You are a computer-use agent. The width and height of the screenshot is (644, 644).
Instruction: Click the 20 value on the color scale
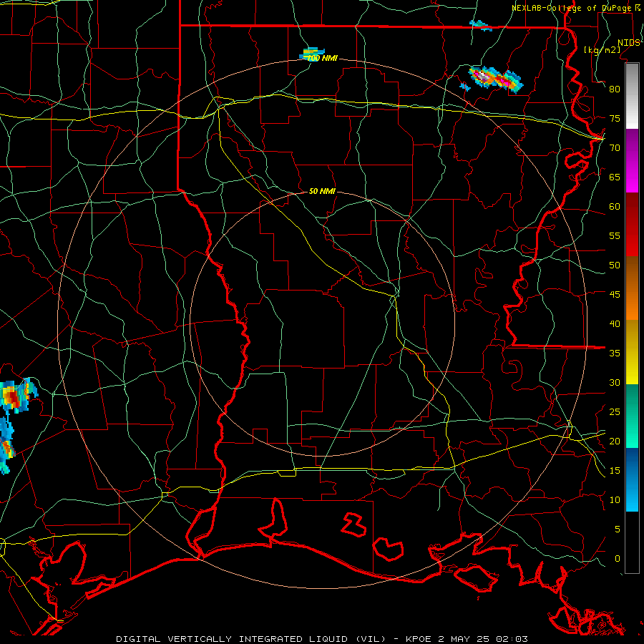615,441
